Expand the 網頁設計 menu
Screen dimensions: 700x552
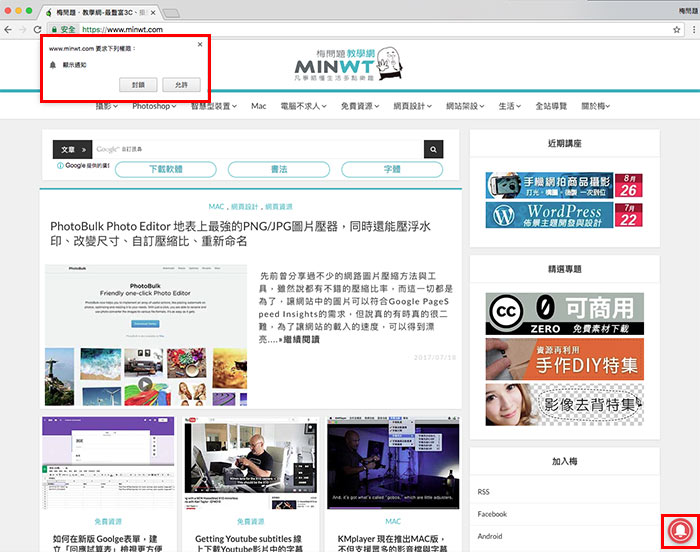[412, 106]
